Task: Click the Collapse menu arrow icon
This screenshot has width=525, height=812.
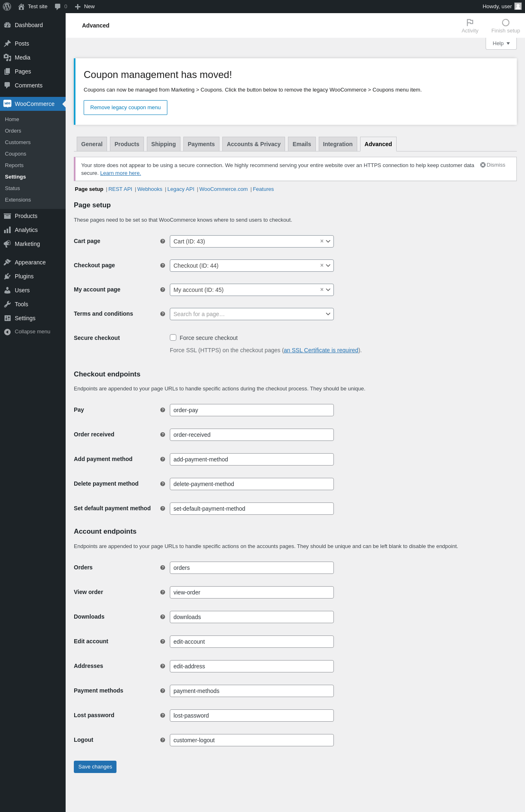Action: coord(7,332)
